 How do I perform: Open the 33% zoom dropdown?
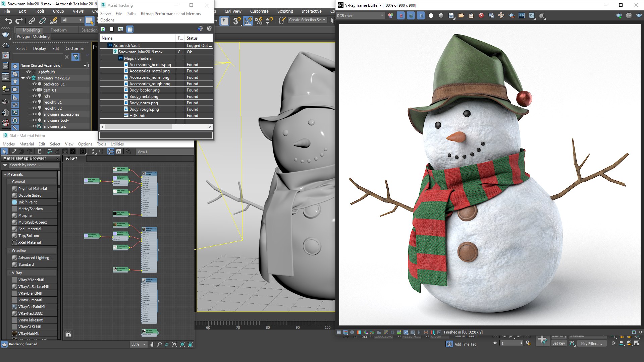[139, 344]
